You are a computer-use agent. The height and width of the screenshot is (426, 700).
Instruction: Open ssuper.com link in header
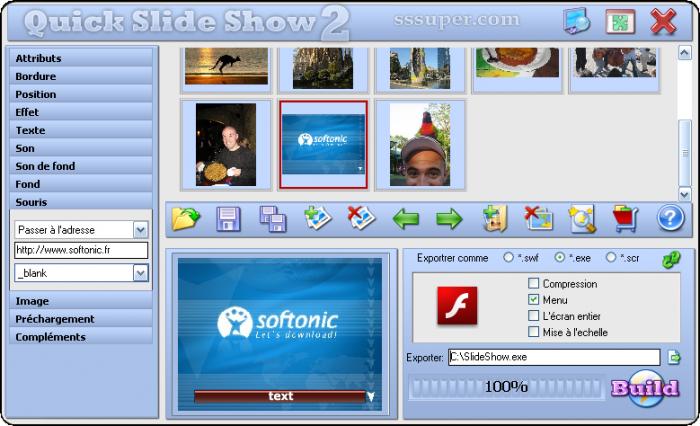[457, 20]
